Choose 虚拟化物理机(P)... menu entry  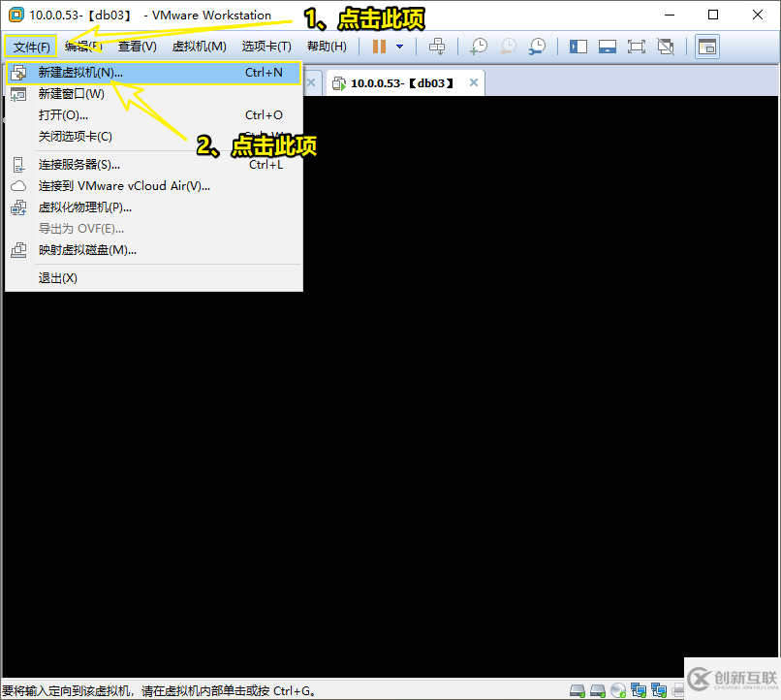click(x=154, y=207)
